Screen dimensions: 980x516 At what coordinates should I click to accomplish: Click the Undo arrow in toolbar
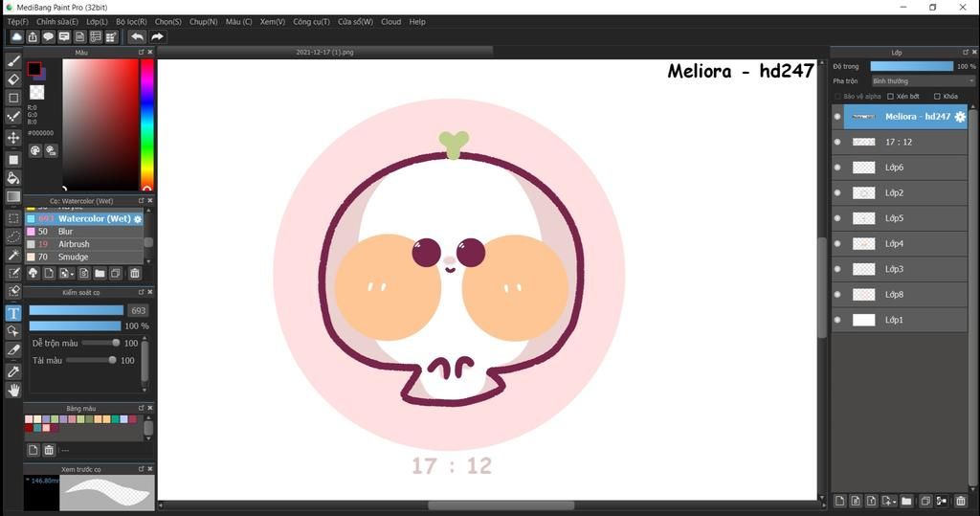[138, 37]
